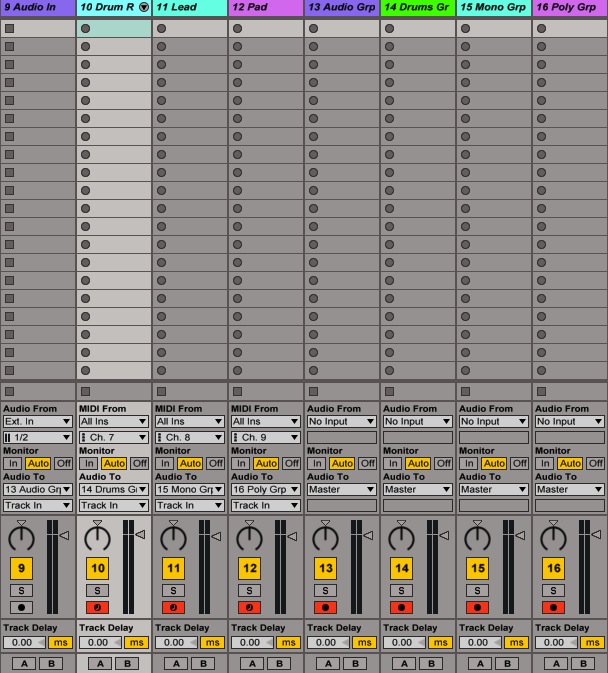
Task: Click Track Delay 0.00 field on track 9
Action: (24, 643)
